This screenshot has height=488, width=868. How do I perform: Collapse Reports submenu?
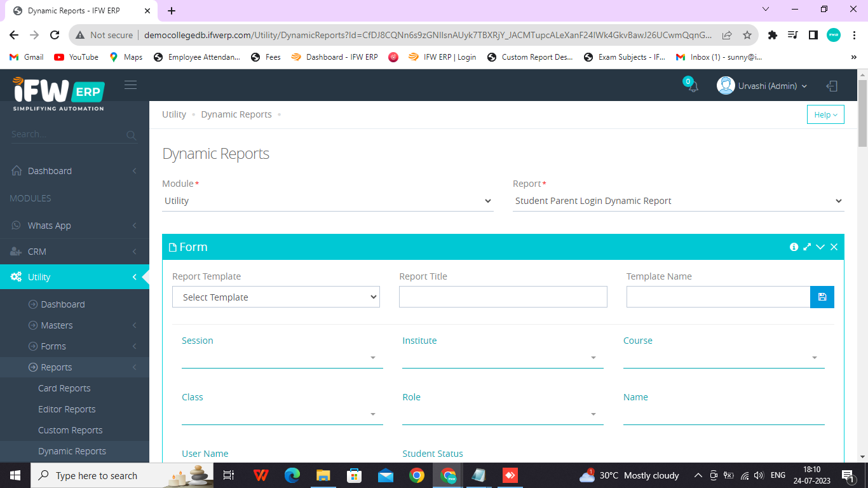click(74, 367)
